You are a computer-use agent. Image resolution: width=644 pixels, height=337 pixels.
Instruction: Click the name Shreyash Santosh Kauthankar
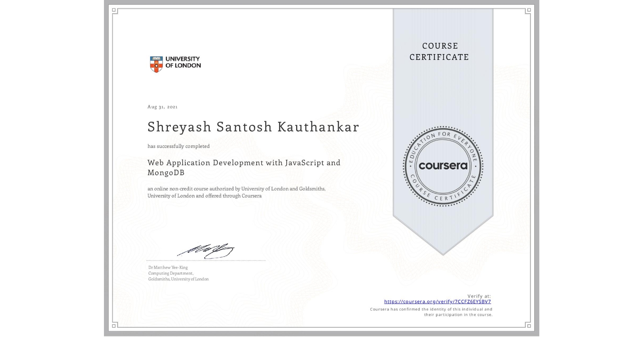(x=253, y=127)
